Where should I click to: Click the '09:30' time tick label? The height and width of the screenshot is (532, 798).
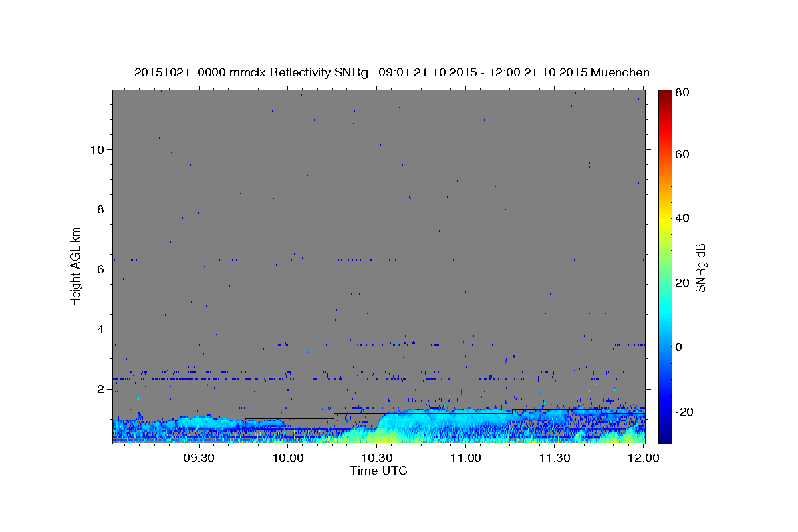point(199,458)
